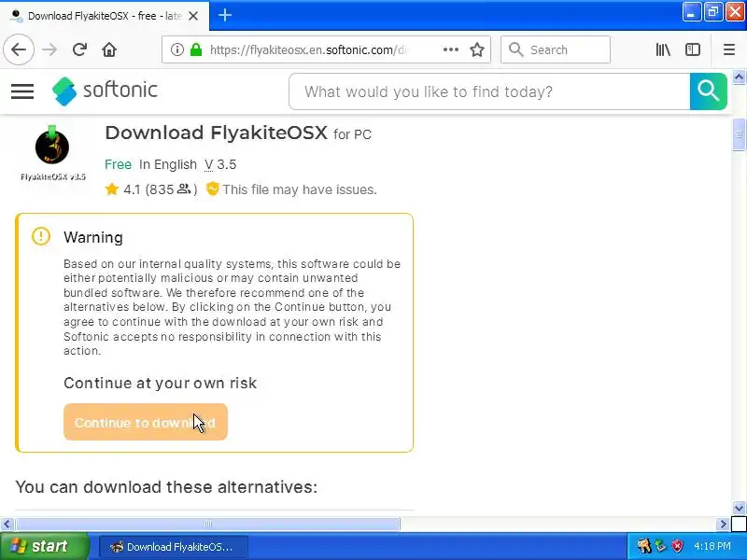Click Continue to download button
The height and width of the screenshot is (560, 747).
coord(146,422)
